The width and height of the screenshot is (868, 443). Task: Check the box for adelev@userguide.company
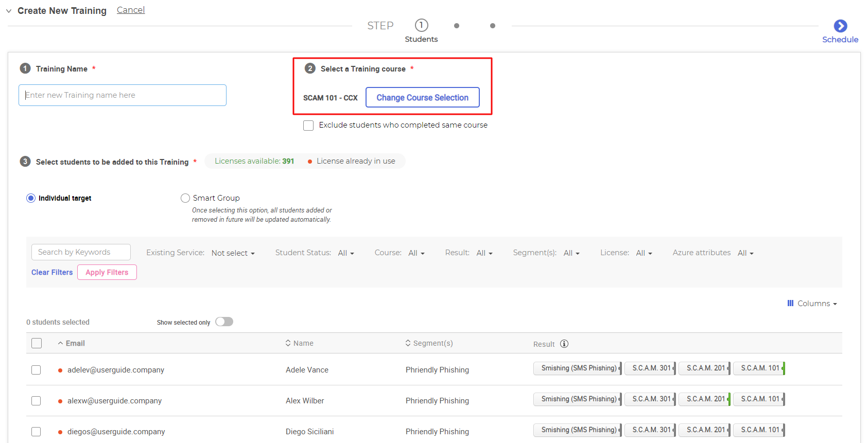(36, 370)
